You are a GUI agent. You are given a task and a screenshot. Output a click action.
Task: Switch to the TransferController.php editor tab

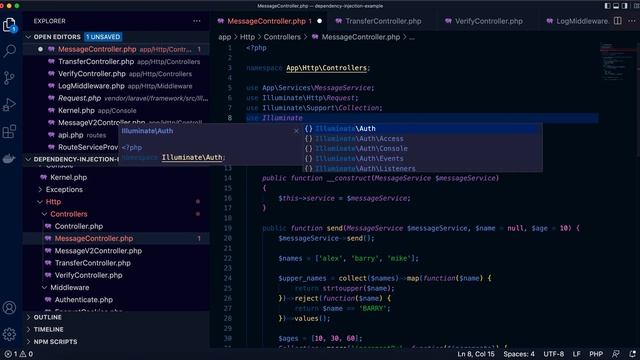pos(383,21)
